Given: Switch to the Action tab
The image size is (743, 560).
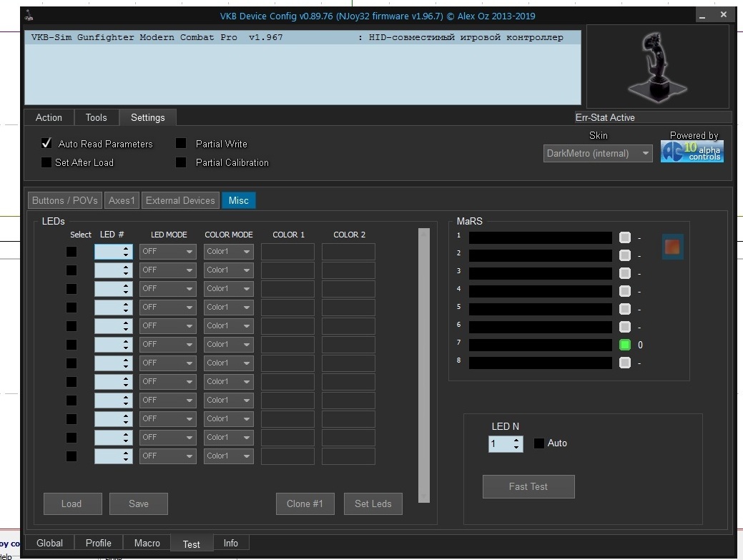Looking at the screenshot, I should point(49,117).
